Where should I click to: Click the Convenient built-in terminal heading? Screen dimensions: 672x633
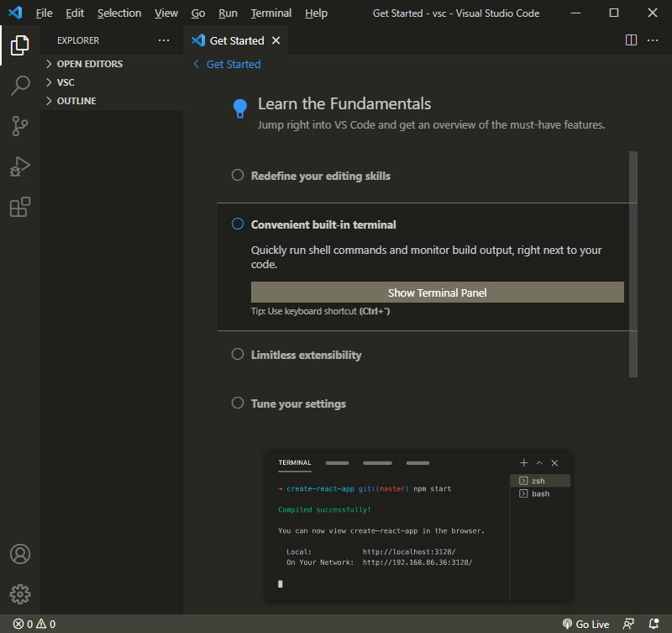pyautogui.click(x=323, y=224)
